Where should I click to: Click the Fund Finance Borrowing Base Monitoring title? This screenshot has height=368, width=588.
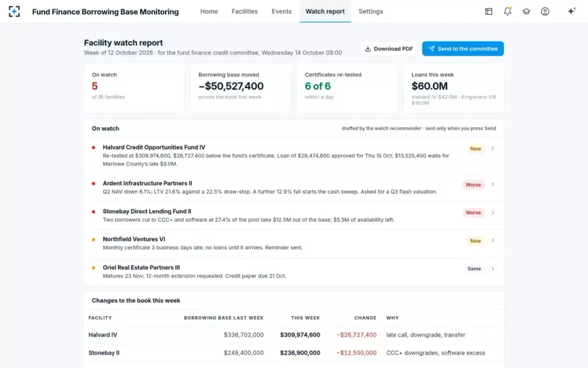coord(105,11)
